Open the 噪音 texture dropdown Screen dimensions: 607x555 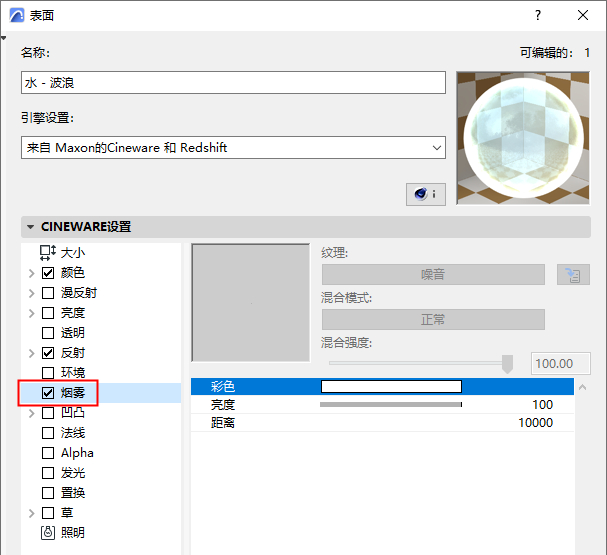433,275
